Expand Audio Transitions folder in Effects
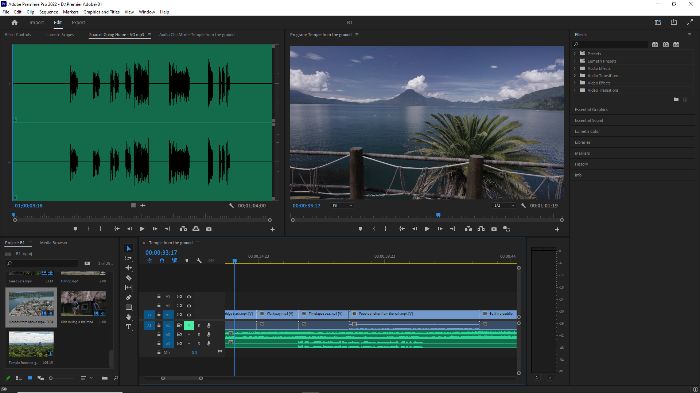This screenshot has width=700, height=393. click(x=575, y=75)
